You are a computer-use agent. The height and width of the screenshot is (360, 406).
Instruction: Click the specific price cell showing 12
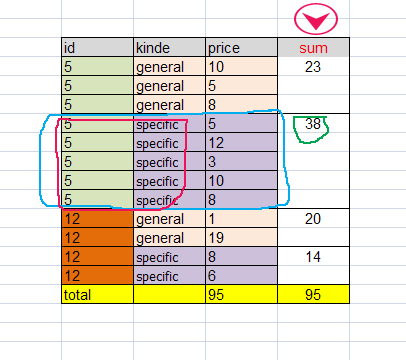[x=241, y=143]
